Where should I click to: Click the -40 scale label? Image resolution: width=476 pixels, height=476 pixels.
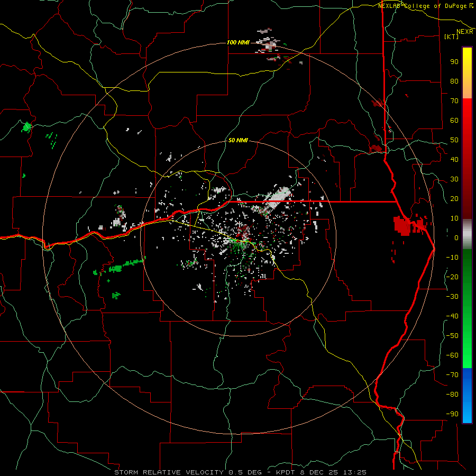tap(452, 316)
